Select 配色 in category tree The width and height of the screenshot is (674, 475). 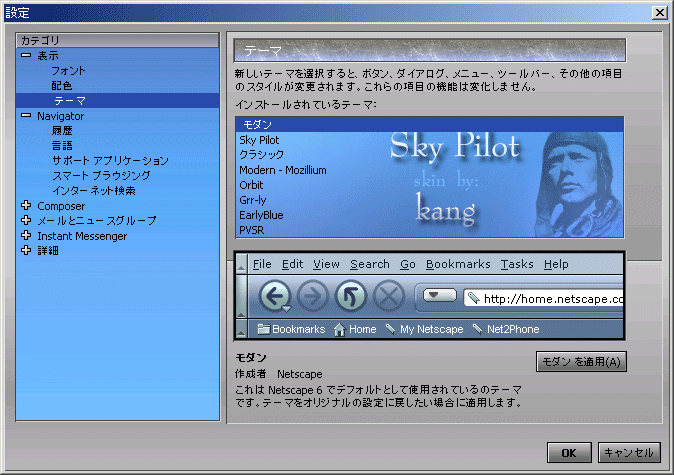click(x=62, y=86)
